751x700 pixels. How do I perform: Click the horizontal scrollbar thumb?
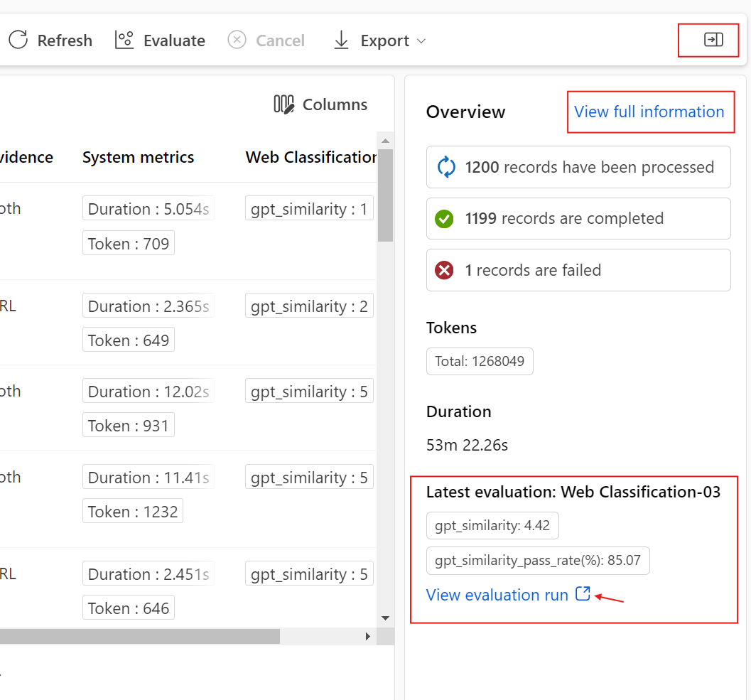pos(142,636)
